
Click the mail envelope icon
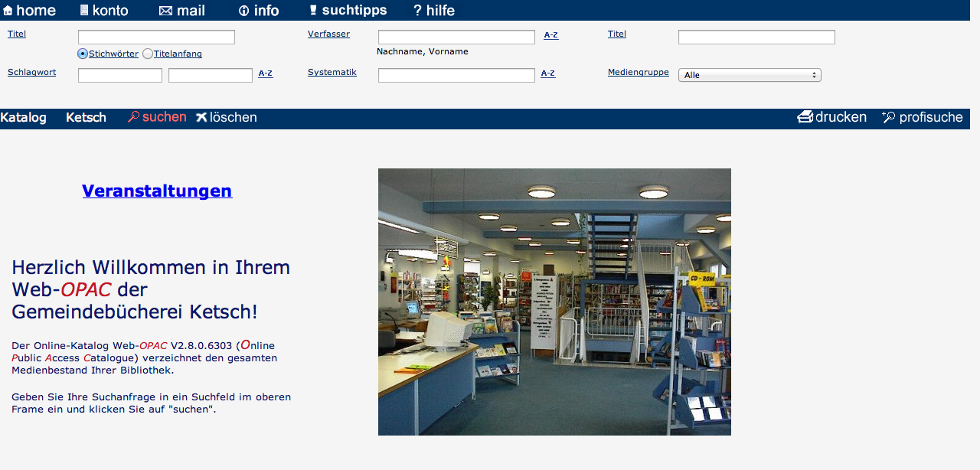(165, 11)
